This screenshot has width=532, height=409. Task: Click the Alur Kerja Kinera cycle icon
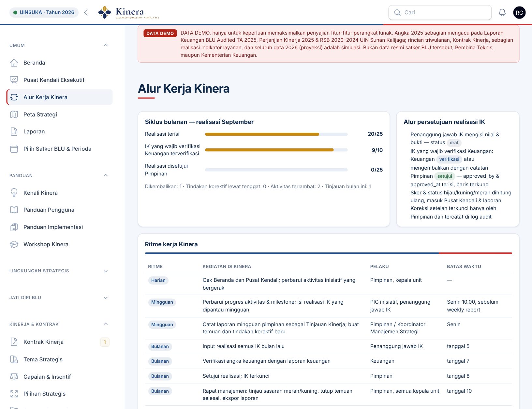coord(14,97)
